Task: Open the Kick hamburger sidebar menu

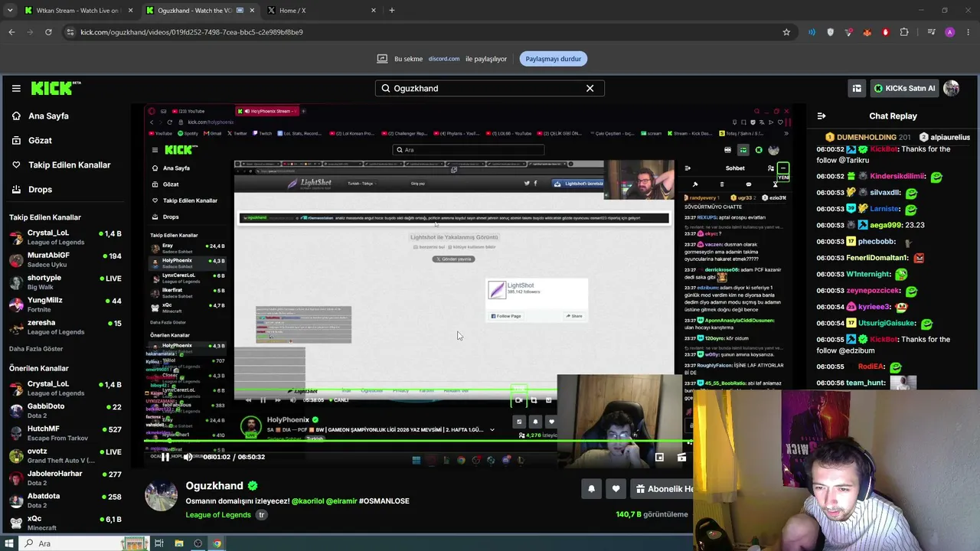Action: (x=16, y=88)
